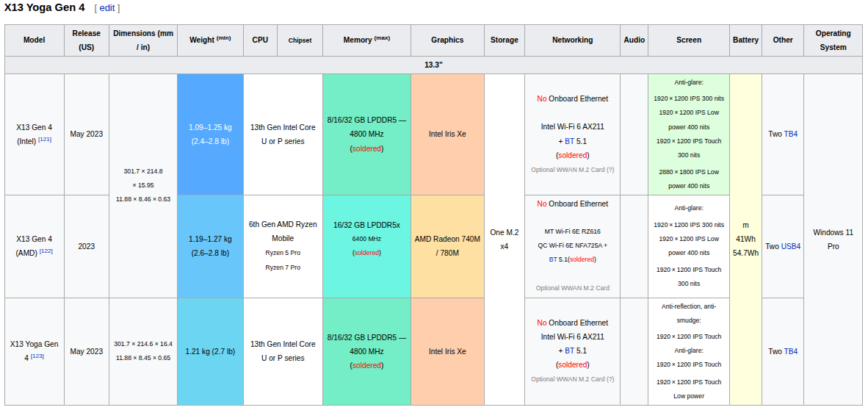The width and height of the screenshot is (868, 410).
Task: Open the TB4 link in the X13 Yoga Gen 4 row
Action: [x=790, y=351]
